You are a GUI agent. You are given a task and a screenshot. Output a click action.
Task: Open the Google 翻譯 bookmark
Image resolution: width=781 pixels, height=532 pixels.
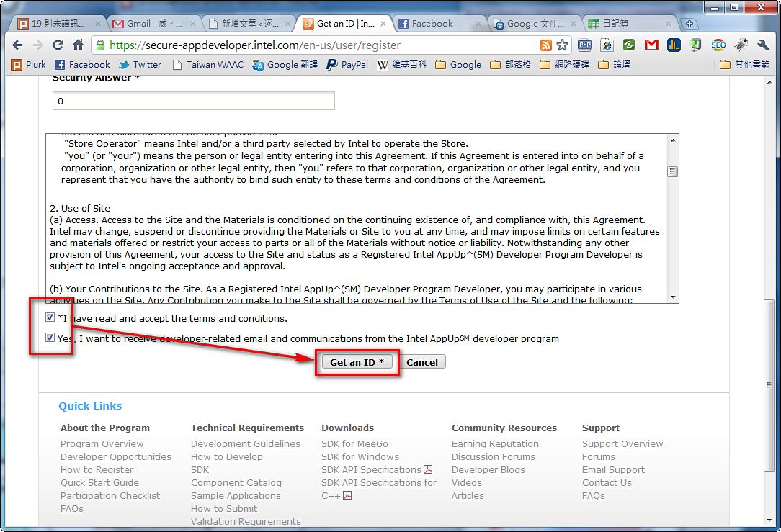coord(285,65)
